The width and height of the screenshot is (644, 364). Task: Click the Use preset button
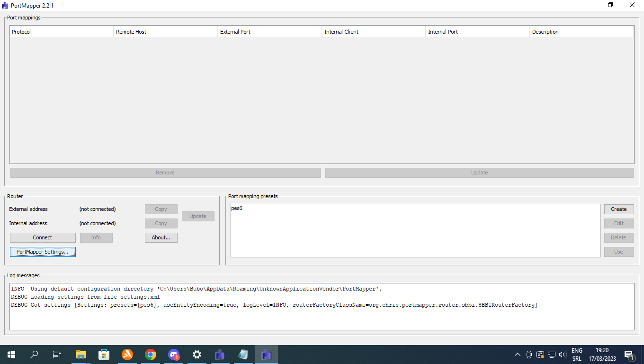coord(619,252)
